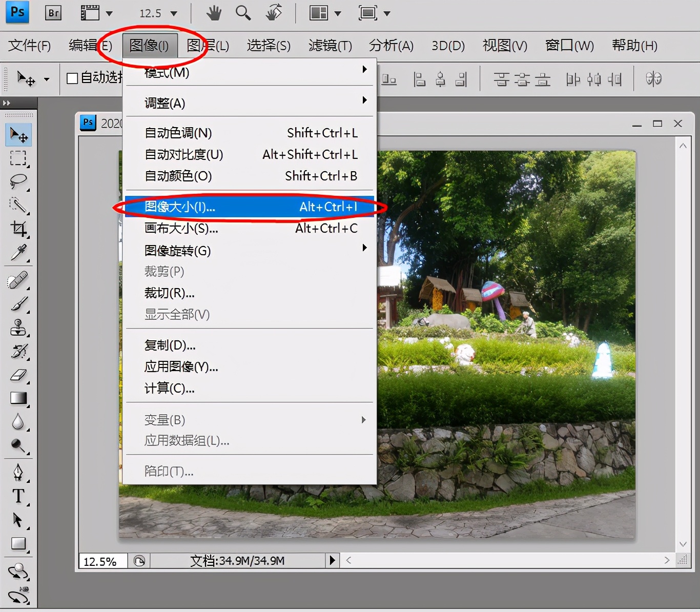Click the scroll down arrow of document
The width and height of the screenshot is (700, 612).
683,544
